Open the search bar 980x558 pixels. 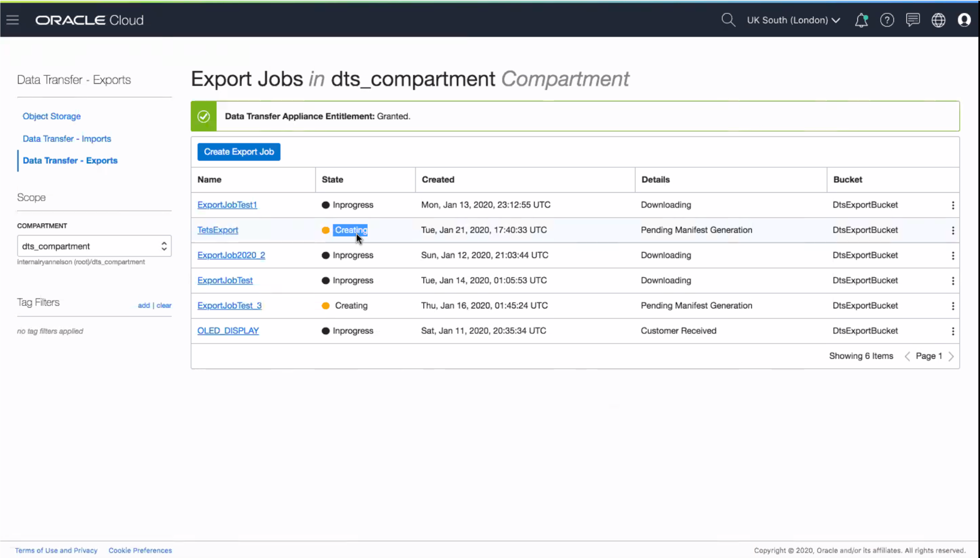coord(728,20)
